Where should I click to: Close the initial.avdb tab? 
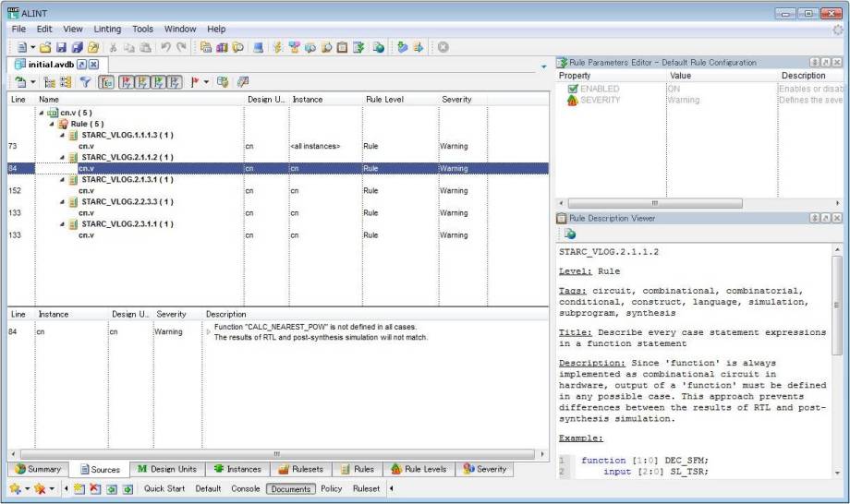click(94, 65)
